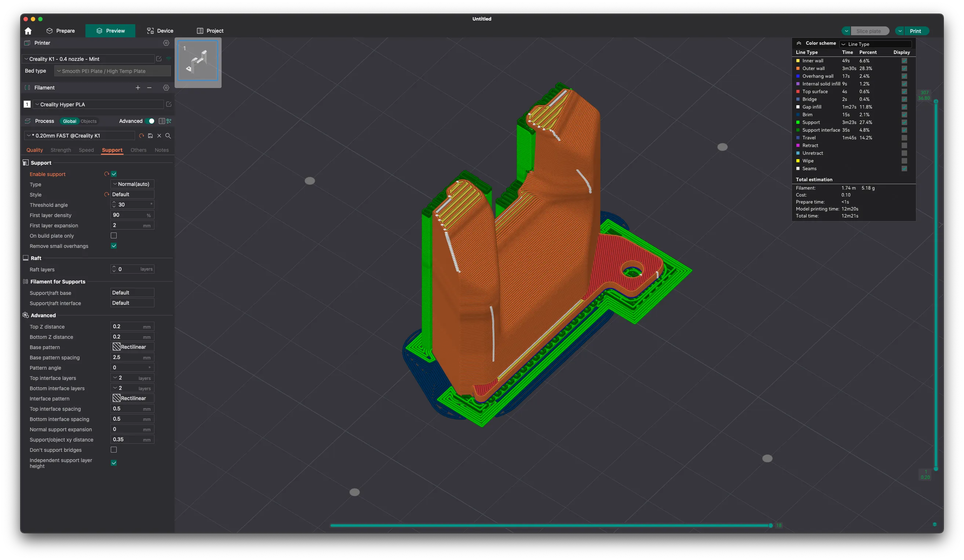Save the modified process preset via disk icon

point(150,136)
